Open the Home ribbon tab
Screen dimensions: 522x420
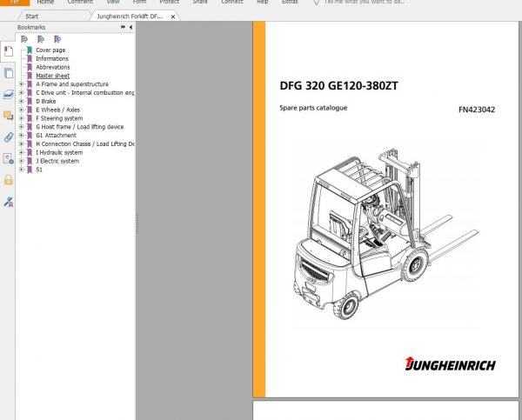click(45, 2)
